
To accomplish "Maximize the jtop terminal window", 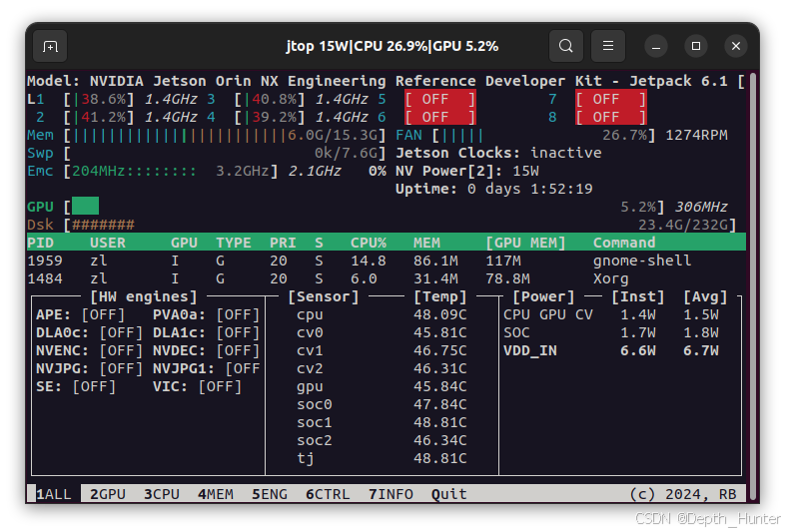I will pos(696,47).
